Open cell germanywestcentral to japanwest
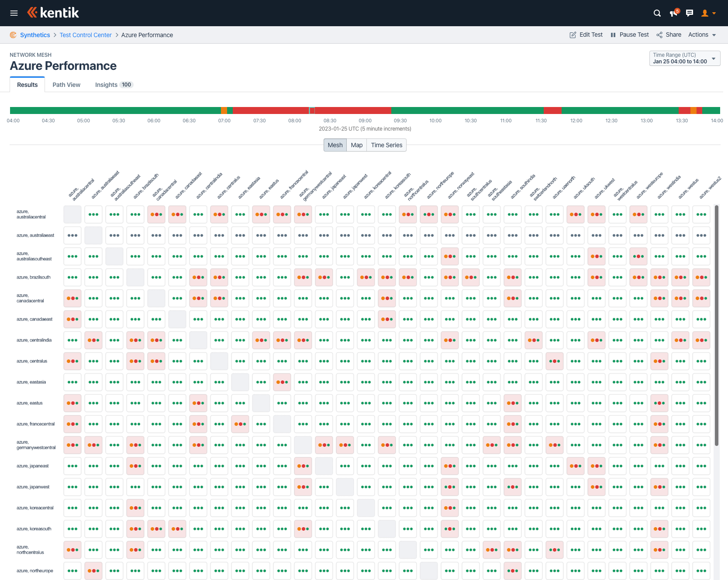The width and height of the screenshot is (728, 580). 345,445
